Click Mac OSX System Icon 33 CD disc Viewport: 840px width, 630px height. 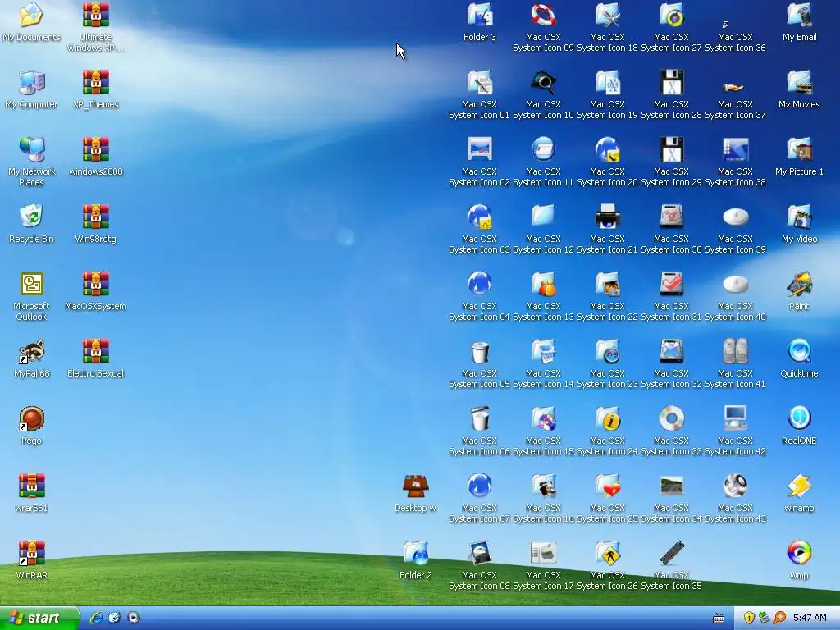click(x=671, y=419)
